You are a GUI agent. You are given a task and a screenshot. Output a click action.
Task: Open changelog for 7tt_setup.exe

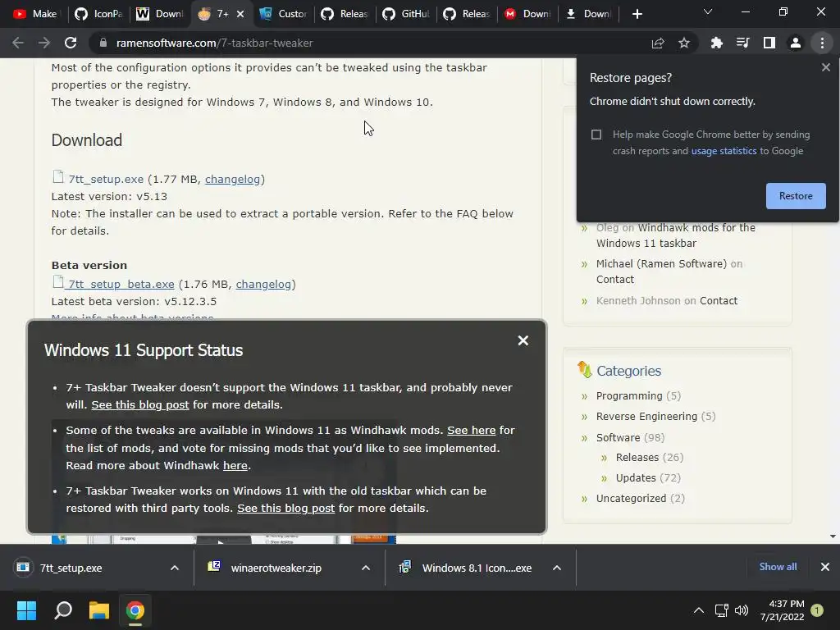click(x=232, y=179)
